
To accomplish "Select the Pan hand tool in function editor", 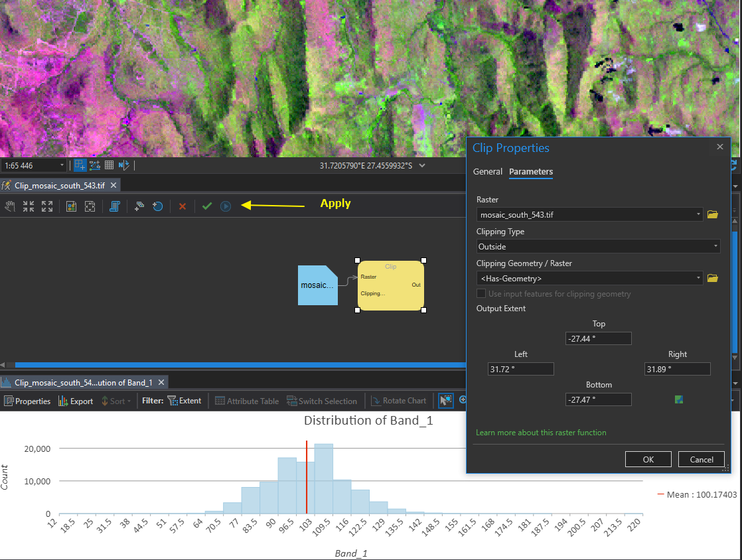I will [x=10, y=206].
